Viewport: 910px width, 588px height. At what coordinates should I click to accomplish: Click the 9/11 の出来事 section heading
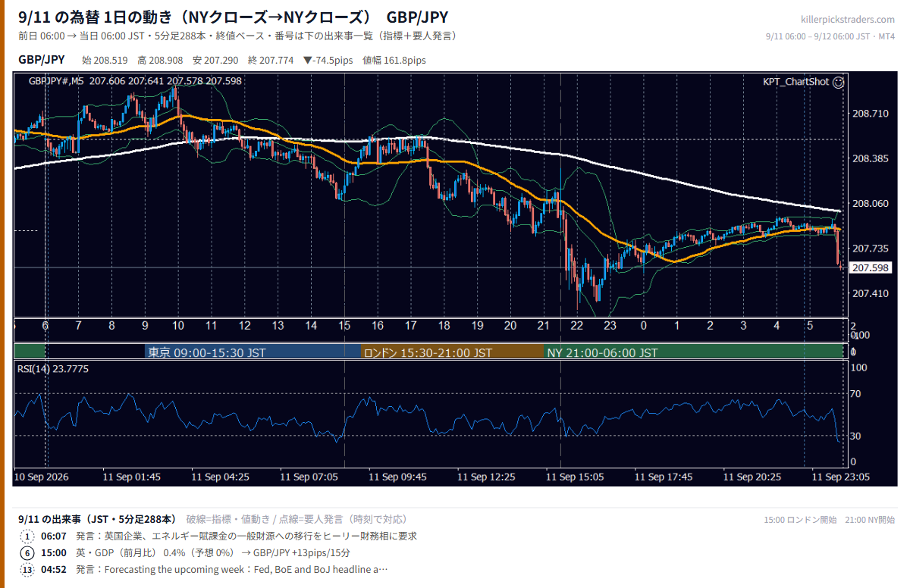[97, 519]
